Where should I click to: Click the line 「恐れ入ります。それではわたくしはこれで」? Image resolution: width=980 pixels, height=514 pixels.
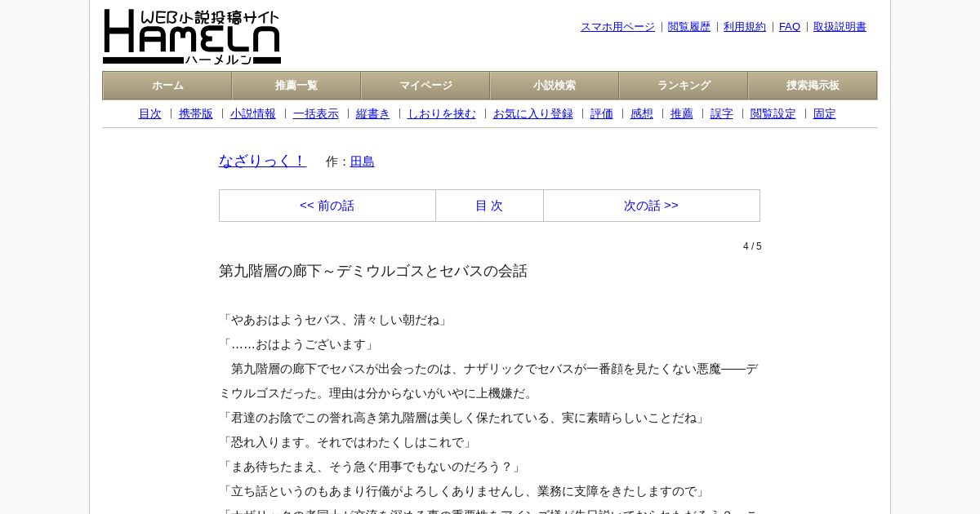coord(347,442)
